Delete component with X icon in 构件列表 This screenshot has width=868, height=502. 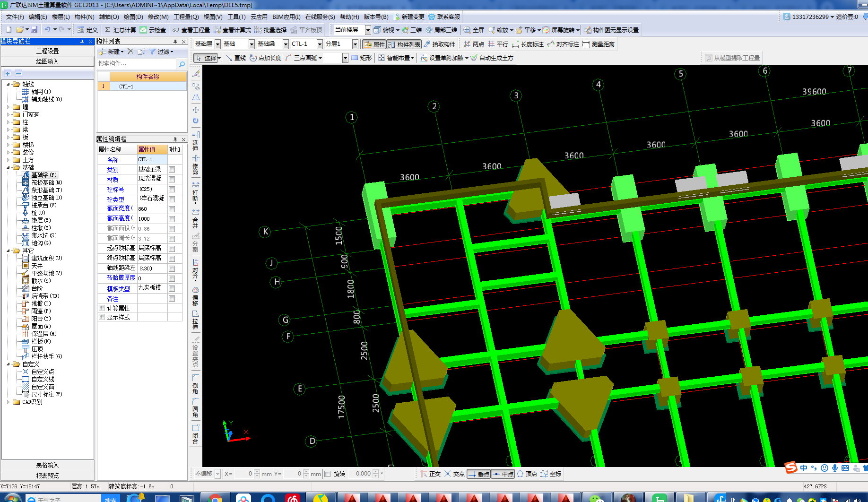pyautogui.click(x=130, y=52)
